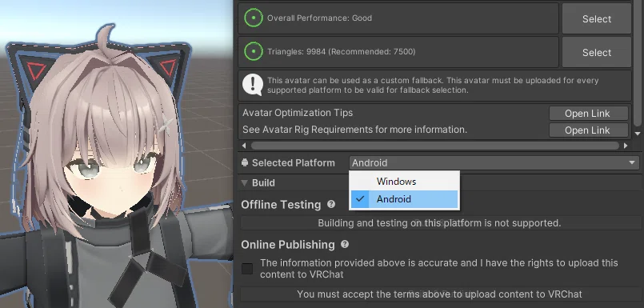Click the 'Triangles: 9984' text
This screenshot has width=644, height=308.
342,52
